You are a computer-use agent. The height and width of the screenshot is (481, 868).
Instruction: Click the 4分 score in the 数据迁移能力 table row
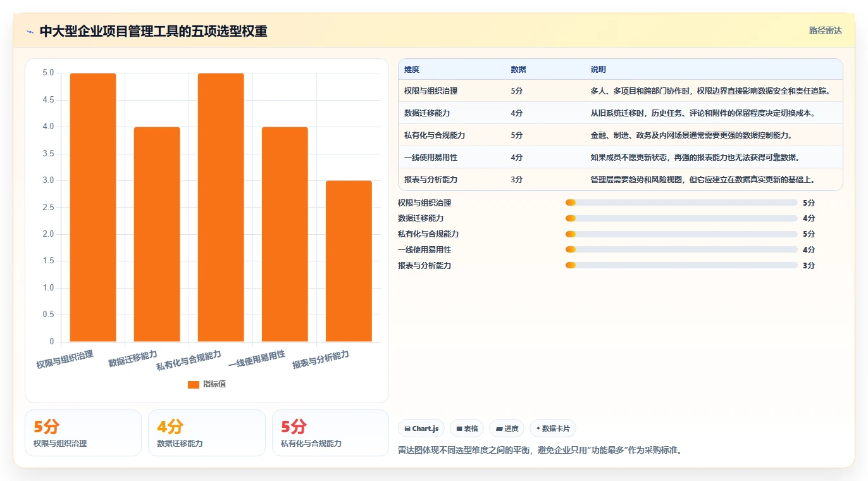(517, 113)
